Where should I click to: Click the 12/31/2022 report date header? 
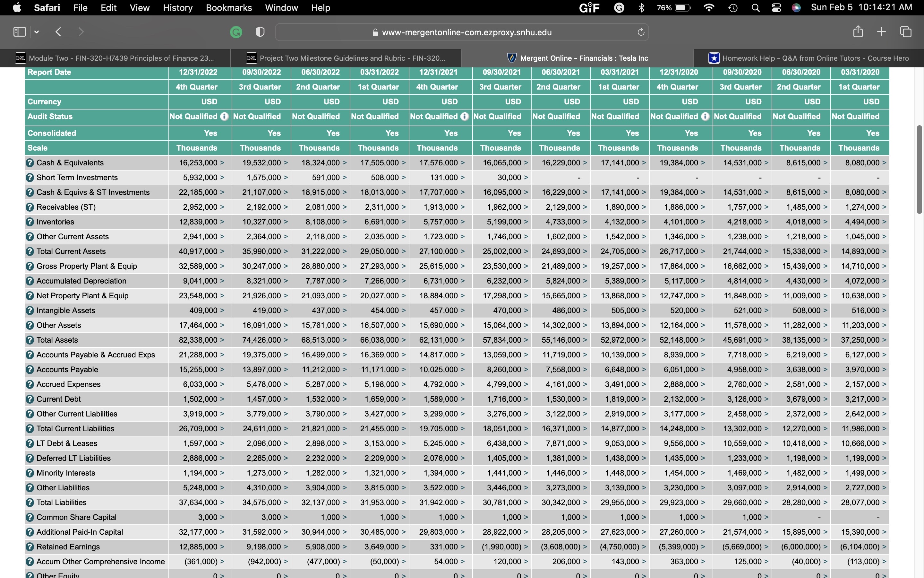tap(198, 72)
